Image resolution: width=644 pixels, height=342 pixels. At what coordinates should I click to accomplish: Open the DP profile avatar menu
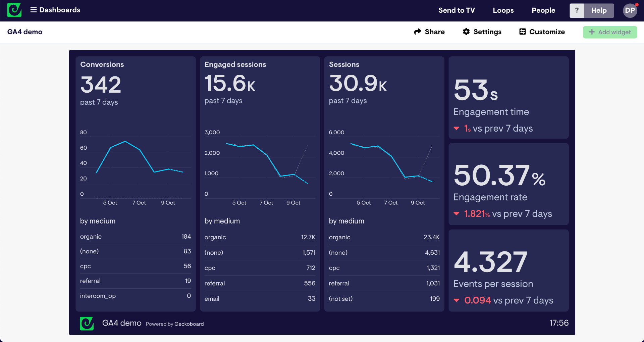pyautogui.click(x=630, y=10)
